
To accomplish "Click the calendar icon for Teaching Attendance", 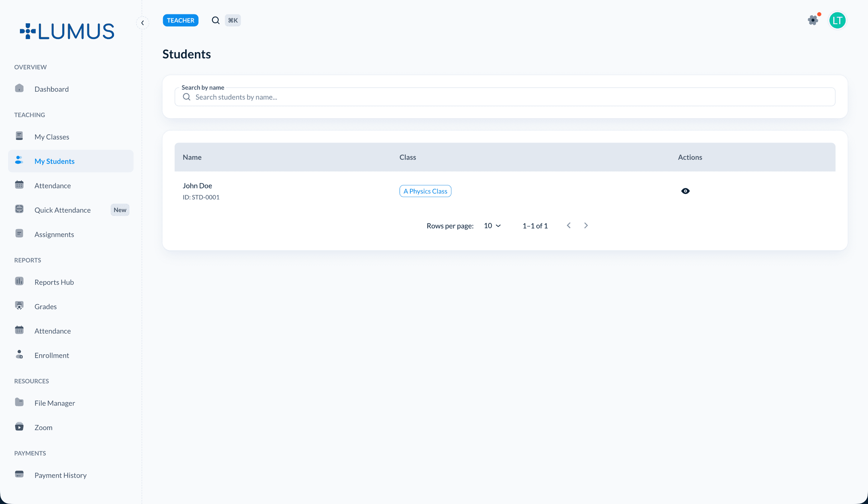I will [19, 185].
